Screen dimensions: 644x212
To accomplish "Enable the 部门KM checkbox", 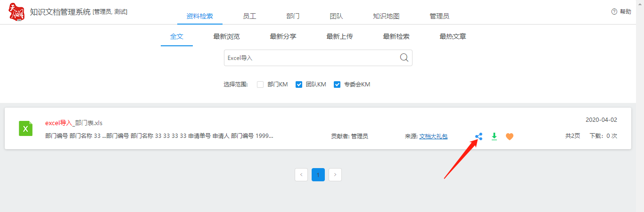I will point(260,85).
